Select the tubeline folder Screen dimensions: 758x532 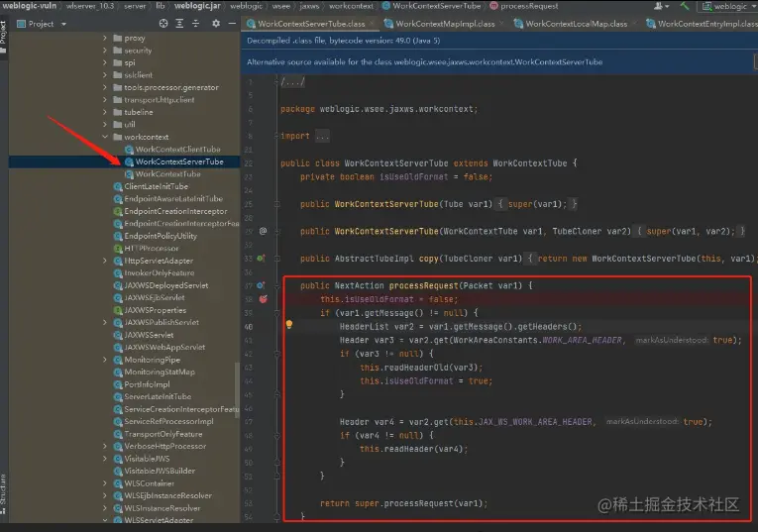pyautogui.click(x=139, y=112)
